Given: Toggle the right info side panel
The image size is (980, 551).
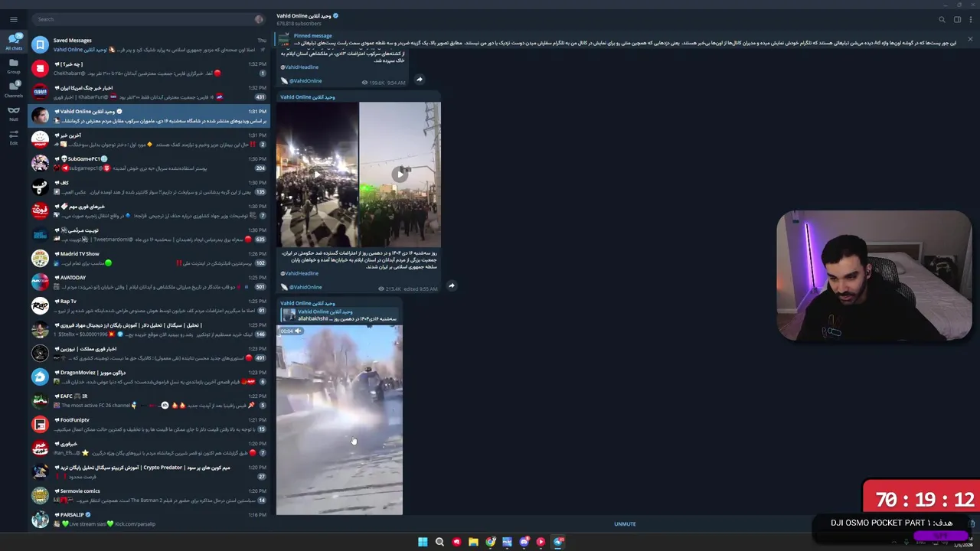Looking at the screenshot, I should [957, 19].
